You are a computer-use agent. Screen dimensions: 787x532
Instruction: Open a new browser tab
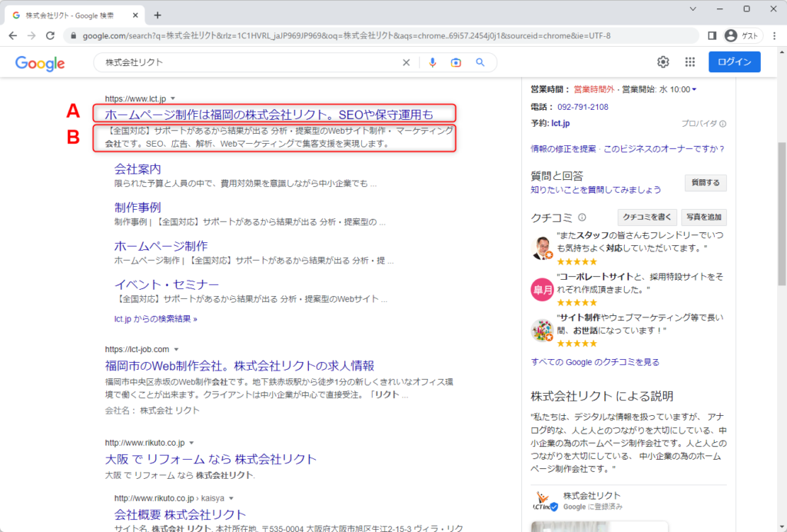click(158, 15)
